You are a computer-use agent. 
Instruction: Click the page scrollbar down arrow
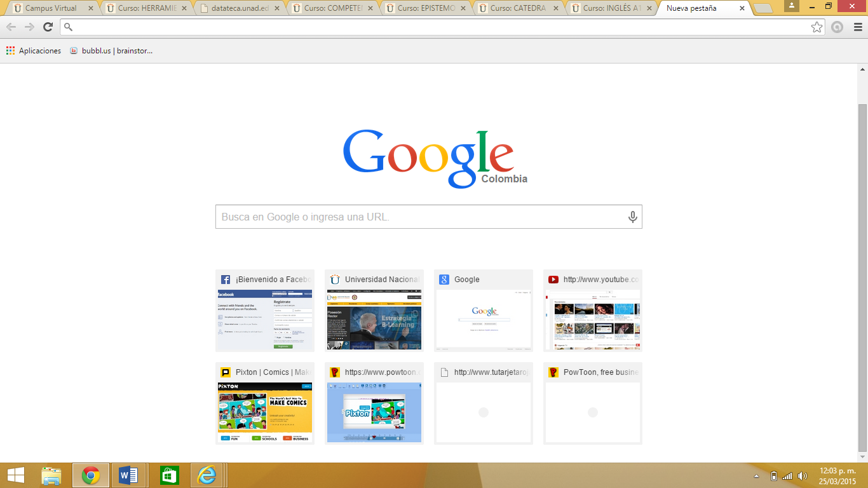coord(863,457)
